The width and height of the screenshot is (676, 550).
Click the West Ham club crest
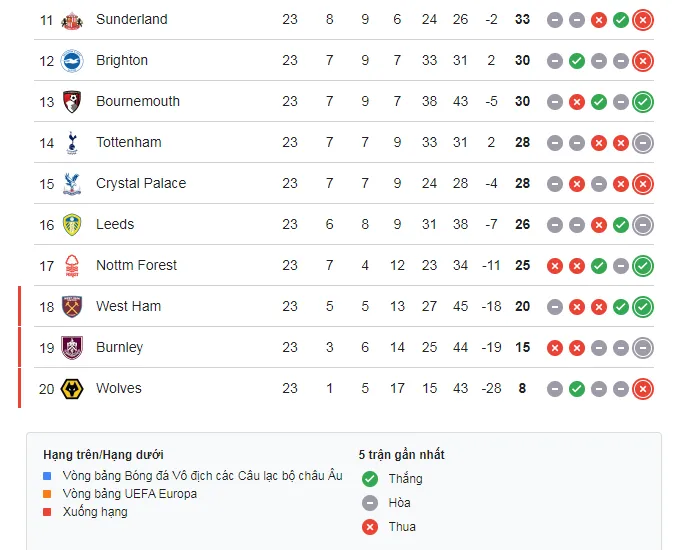tap(71, 307)
